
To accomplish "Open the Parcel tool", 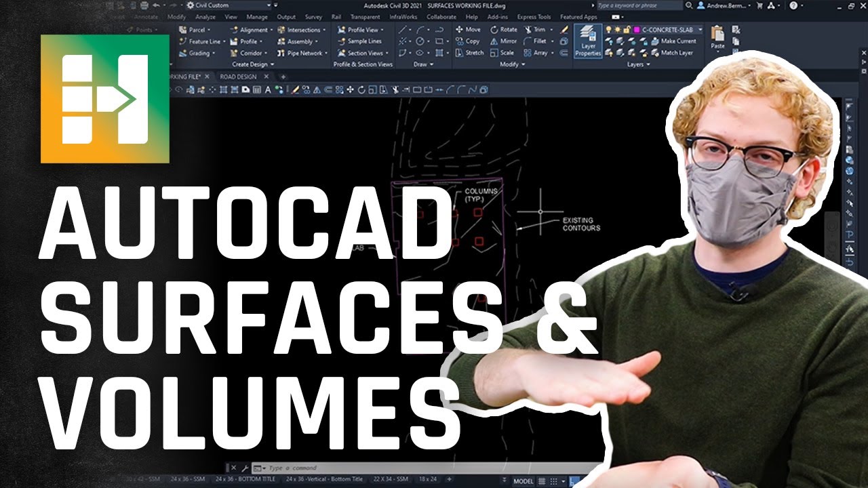I will coord(195,30).
